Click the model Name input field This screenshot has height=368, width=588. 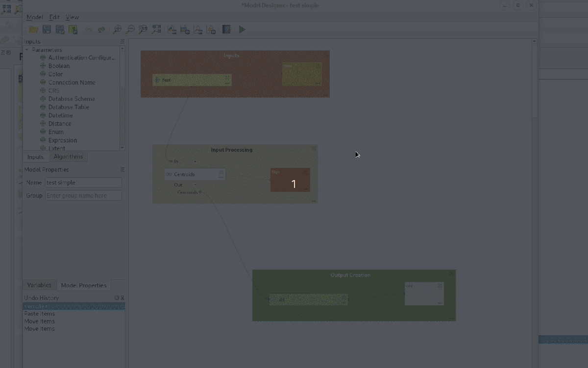[x=83, y=183]
